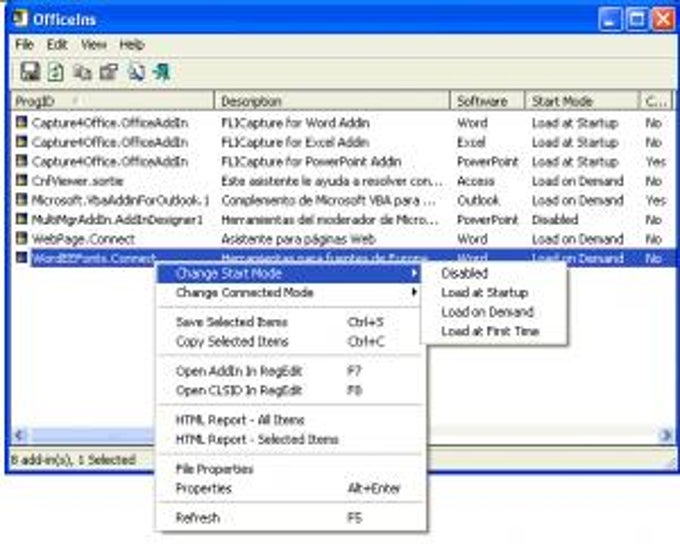Click the Load on Demand cell in the CnfViewer row
The height and width of the screenshot is (544, 680).
(577, 180)
